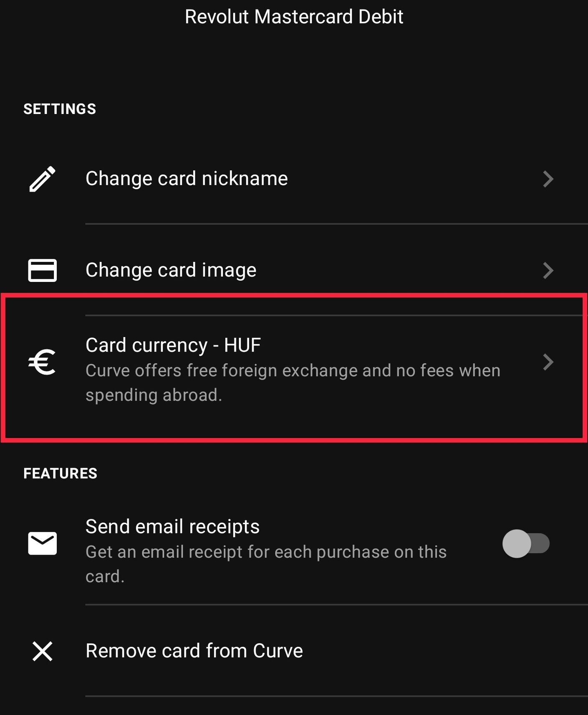Tap the X icon to remove card
Viewport: 588px width, 715px height.
42,651
